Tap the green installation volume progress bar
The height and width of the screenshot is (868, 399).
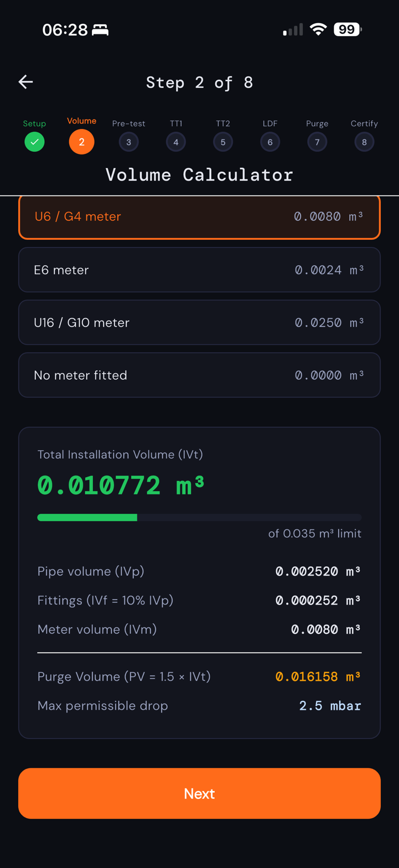coord(87,517)
